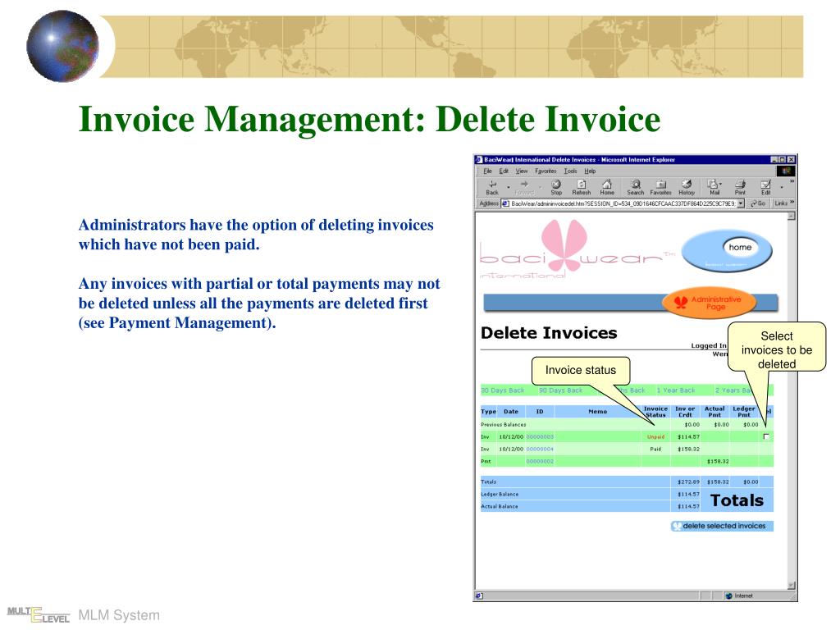Click the Paid invoice status text

click(x=655, y=450)
